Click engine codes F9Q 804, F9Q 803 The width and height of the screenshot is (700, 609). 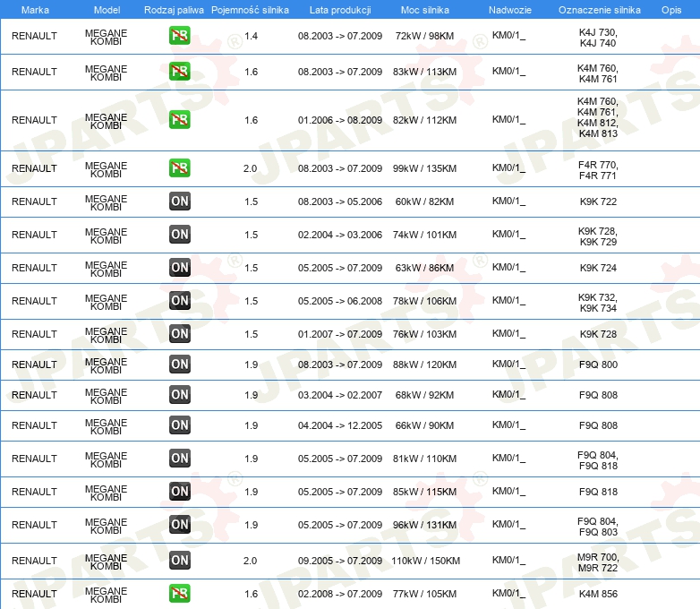pos(598,527)
